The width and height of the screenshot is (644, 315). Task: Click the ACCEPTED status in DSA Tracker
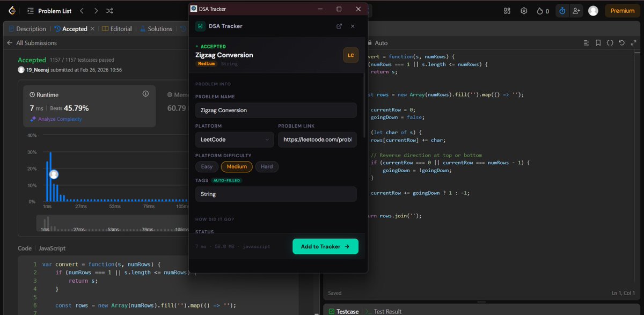point(210,47)
